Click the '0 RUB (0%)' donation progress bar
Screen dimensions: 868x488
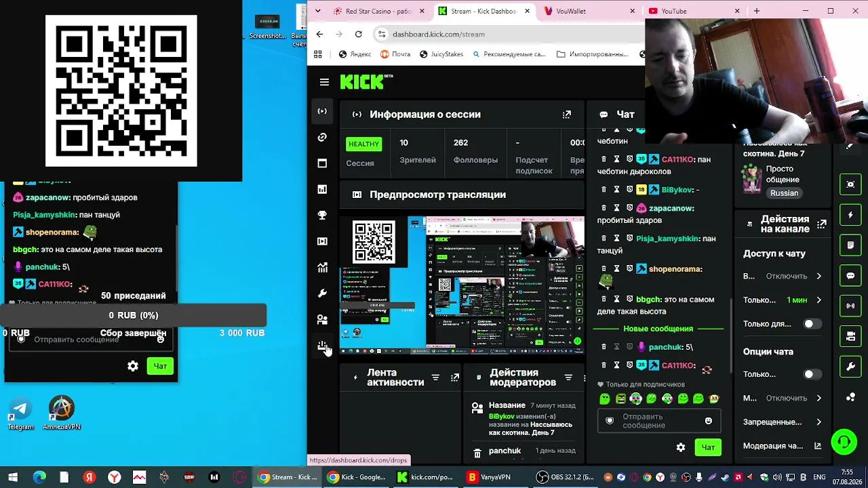point(134,315)
